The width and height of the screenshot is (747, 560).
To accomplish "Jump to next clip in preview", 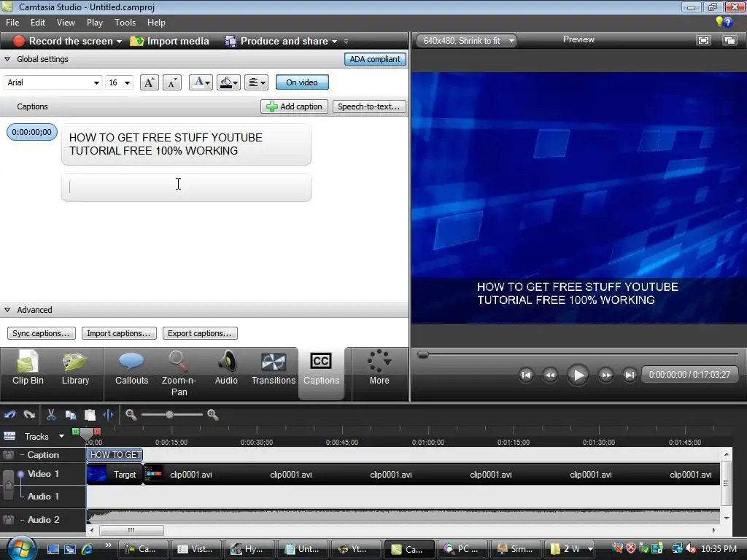I will click(x=630, y=376).
